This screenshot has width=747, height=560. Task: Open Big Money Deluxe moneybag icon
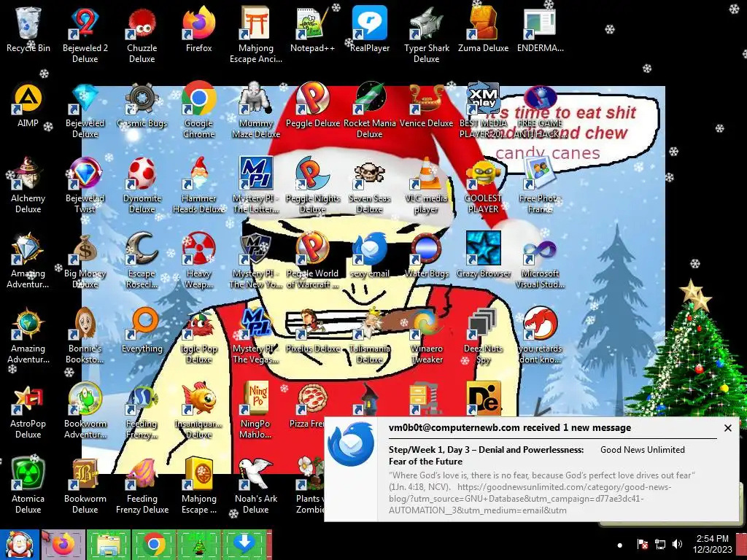pyautogui.click(x=85, y=260)
